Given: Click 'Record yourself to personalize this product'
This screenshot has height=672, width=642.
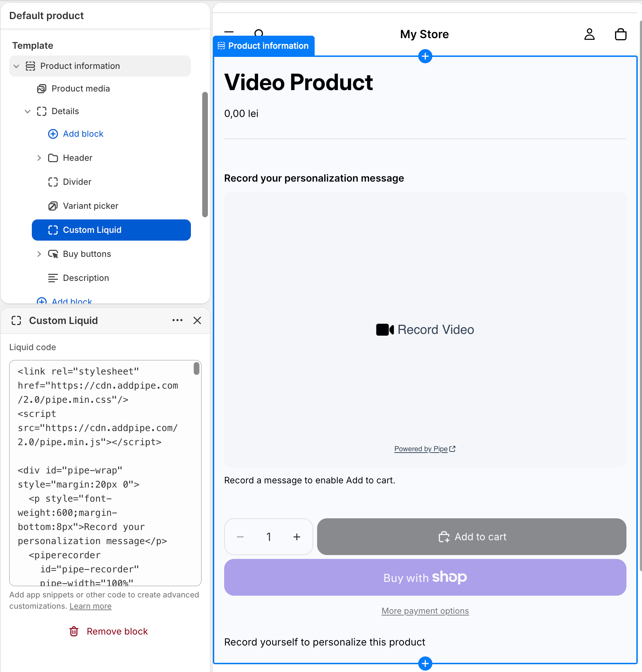Looking at the screenshot, I should point(325,642).
